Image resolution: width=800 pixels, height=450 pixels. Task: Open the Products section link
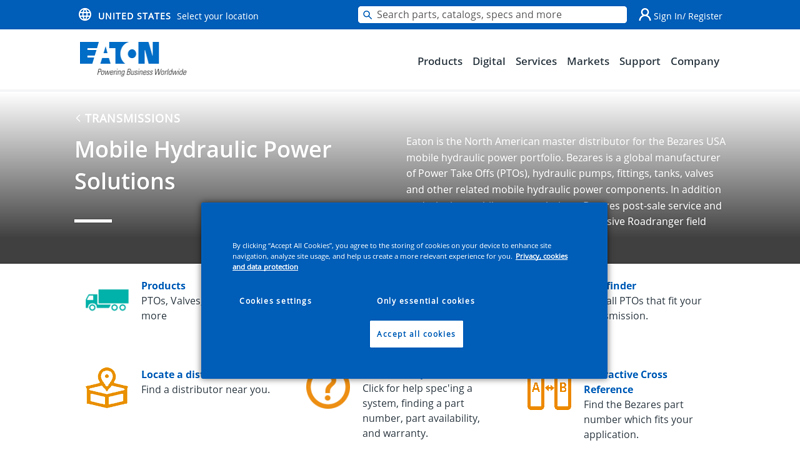tap(163, 286)
